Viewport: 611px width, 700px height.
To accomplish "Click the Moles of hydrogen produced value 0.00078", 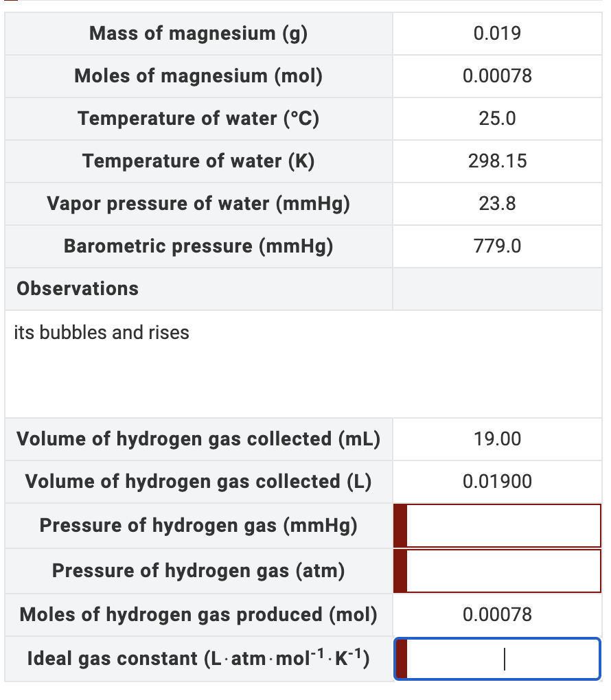I will tap(496, 614).
